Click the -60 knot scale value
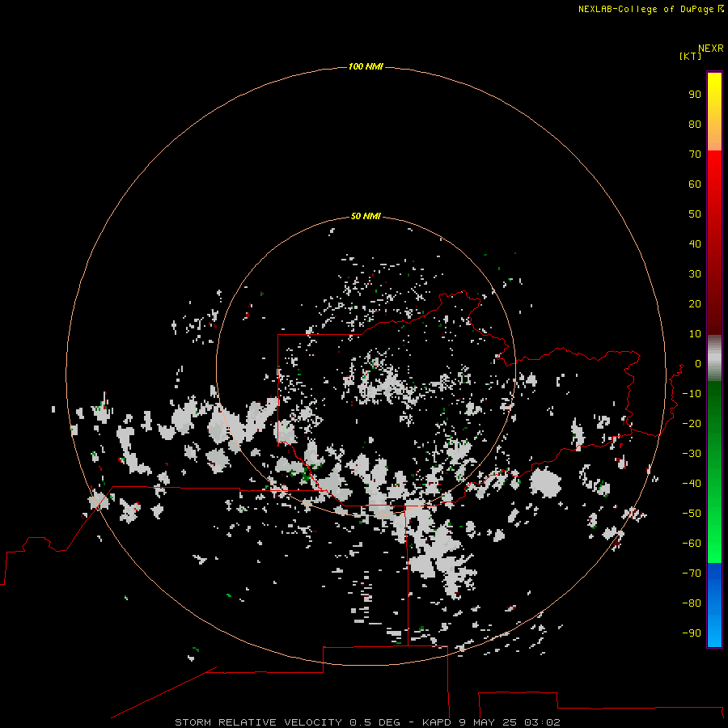This screenshot has height=728, width=728. (692, 544)
